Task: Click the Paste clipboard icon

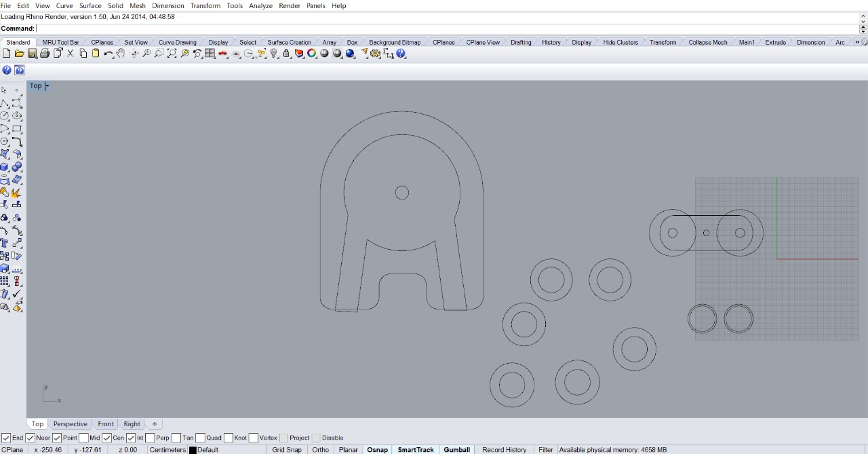Action: (x=96, y=54)
